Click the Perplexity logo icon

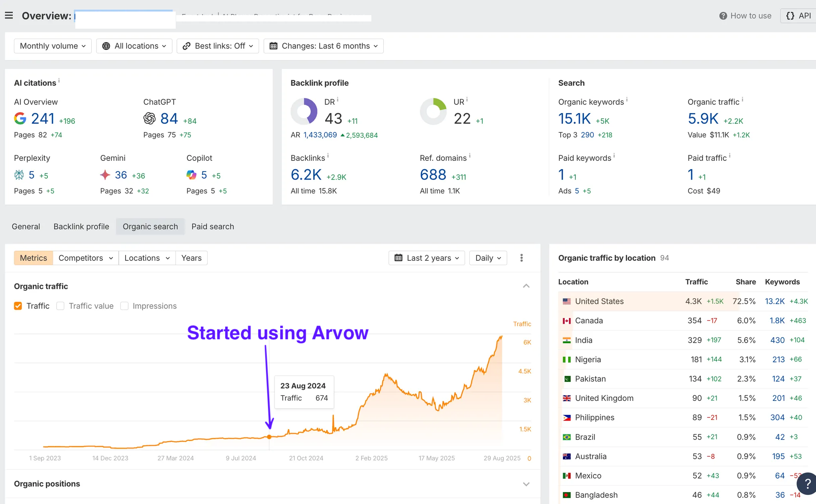[19, 175]
